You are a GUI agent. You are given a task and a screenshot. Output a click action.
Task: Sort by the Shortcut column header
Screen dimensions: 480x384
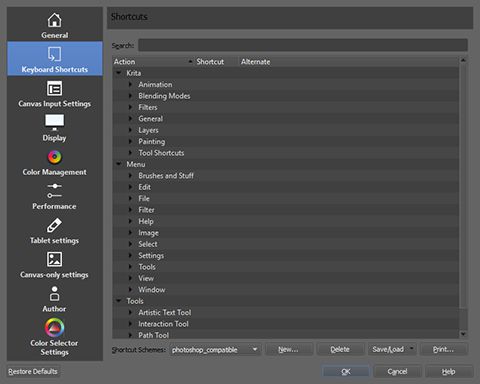coord(216,62)
